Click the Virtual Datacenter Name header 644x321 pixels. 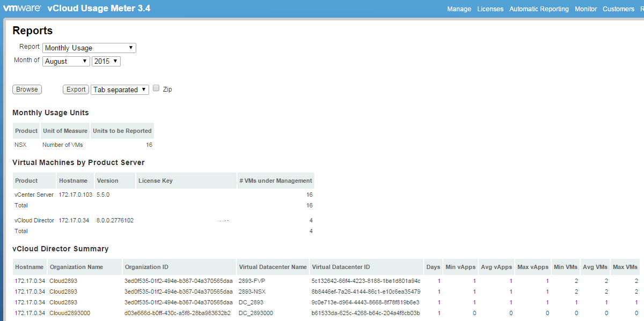[273, 267]
